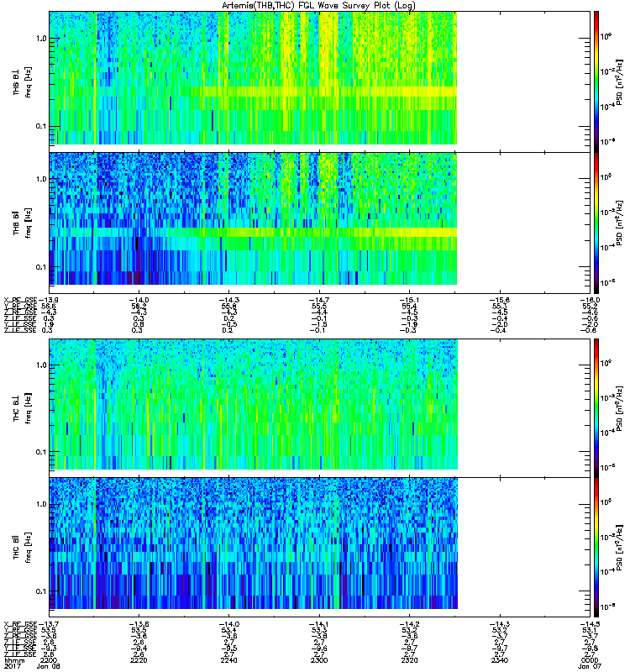Click the PSD units label beside THC B-parallel colorbar
The width and height of the screenshot is (630, 672).
click(x=620, y=548)
